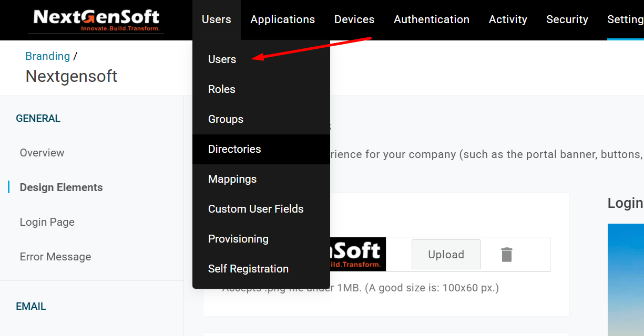Image resolution: width=644 pixels, height=336 pixels.
Task: Choose Groups from the dropdown menu
Action: coord(226,119)
